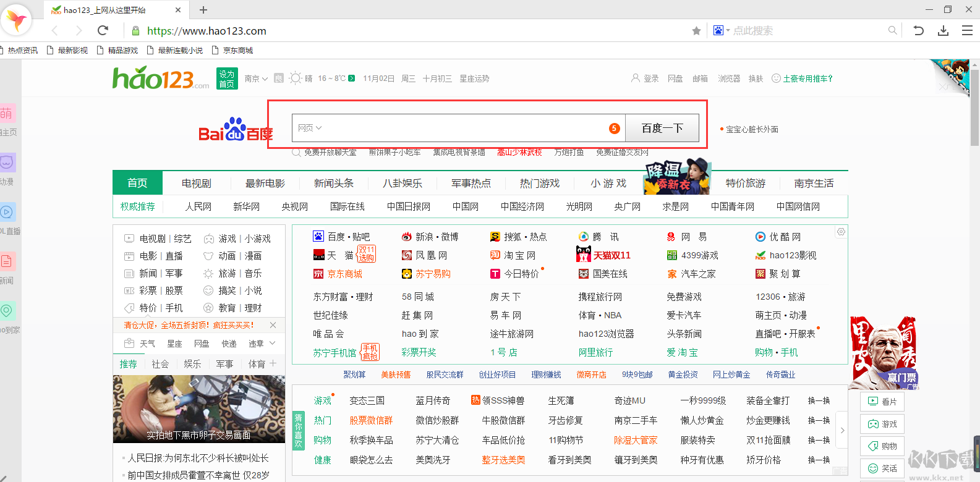Open the 京东商城 link

coord(344,274)
